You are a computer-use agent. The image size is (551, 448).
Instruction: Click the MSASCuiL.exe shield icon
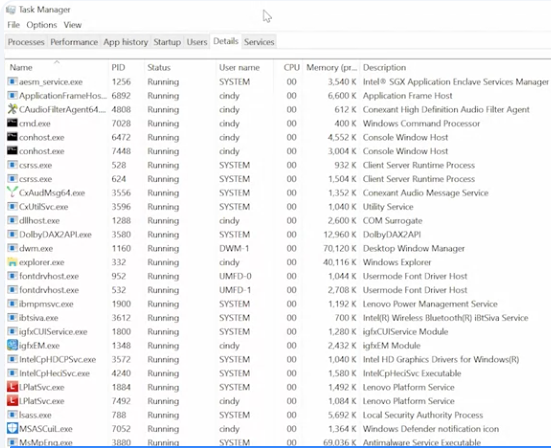point(12,428)
